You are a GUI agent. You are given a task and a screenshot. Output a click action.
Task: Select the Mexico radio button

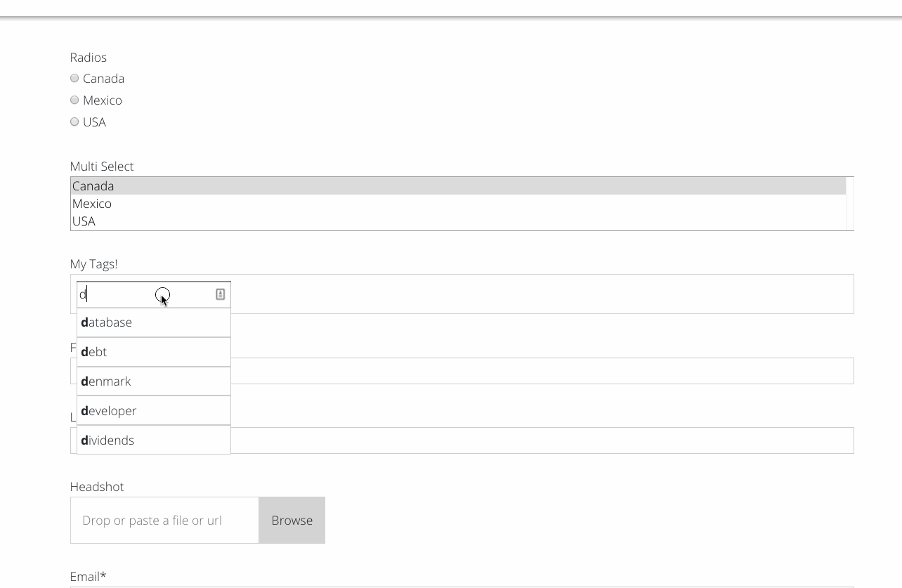tap(74, 99)
